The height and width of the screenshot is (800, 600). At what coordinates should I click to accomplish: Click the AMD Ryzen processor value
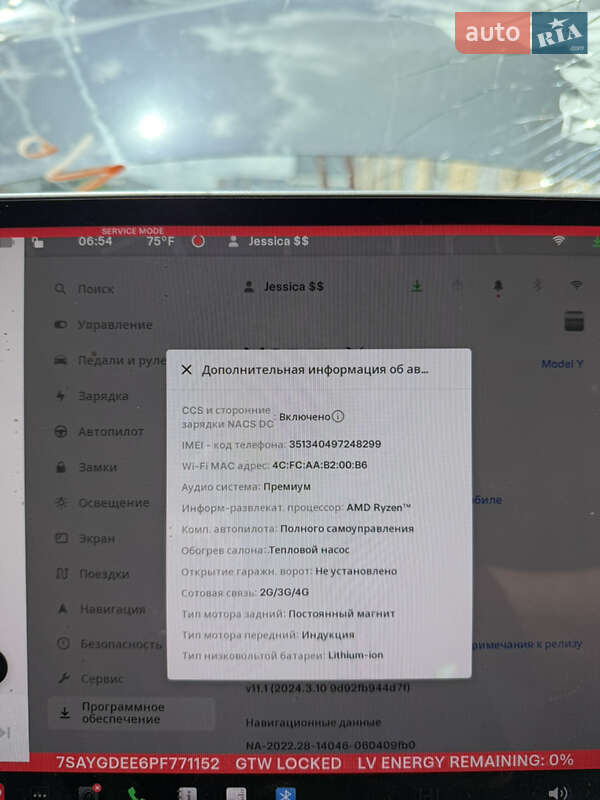(378, 508)
